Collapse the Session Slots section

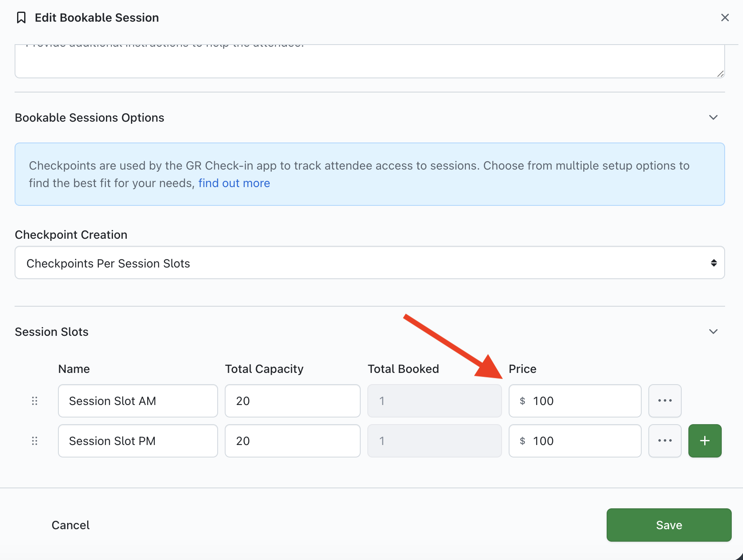pos(713,332)
